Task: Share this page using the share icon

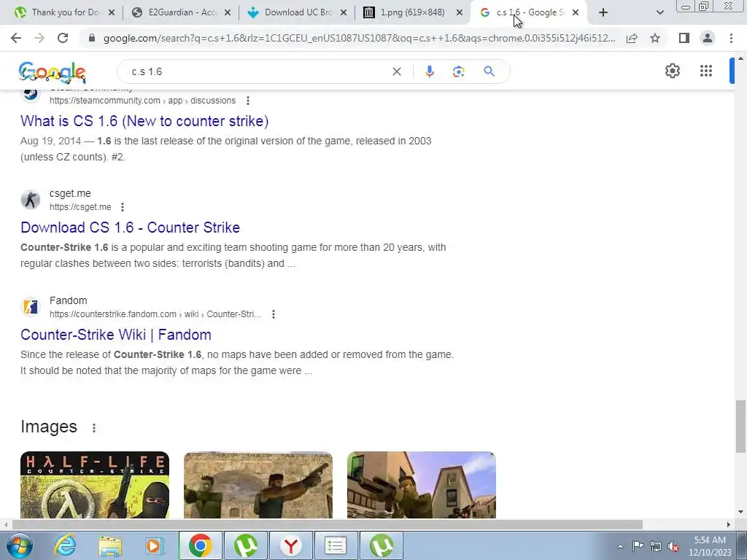Action: (632, 38)
